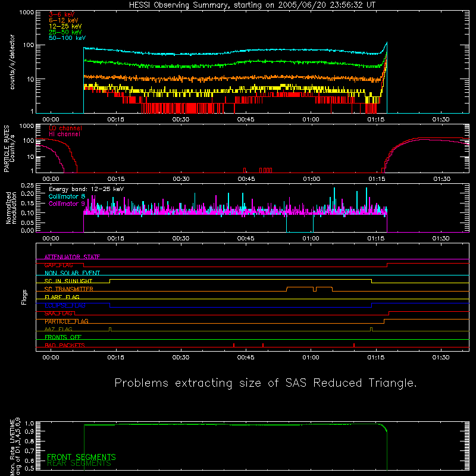The image size is (476, 476).
Task: Click the vertical Flags axis title
Action: coord(24,297)
